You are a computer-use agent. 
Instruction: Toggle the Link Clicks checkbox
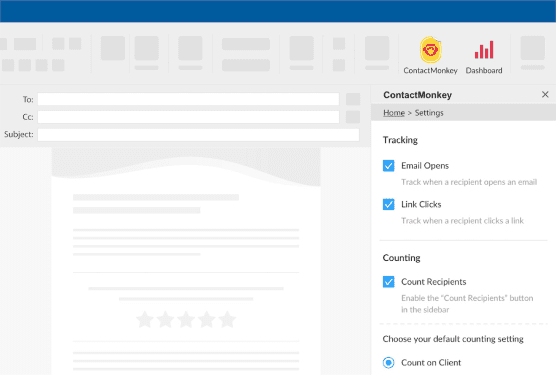(389, 204)
